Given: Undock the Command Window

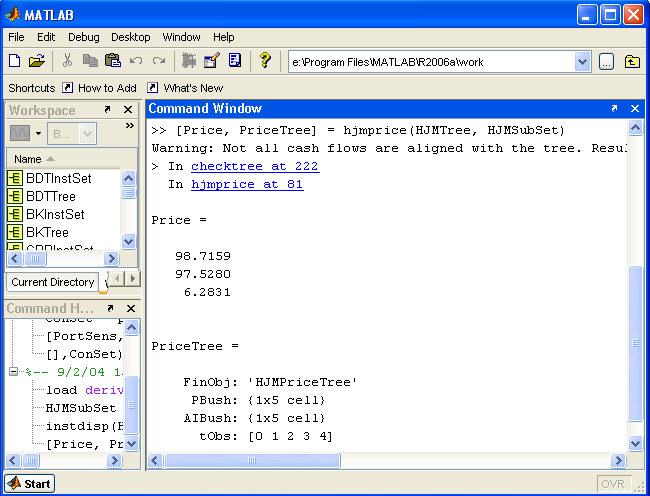Looking at the screenshot, I should 614,108.
